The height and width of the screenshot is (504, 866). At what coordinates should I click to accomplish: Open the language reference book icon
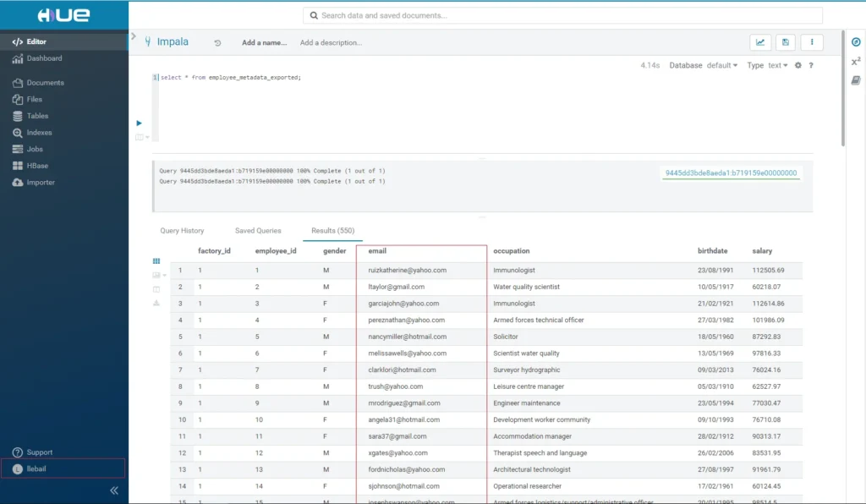point(856,80)
